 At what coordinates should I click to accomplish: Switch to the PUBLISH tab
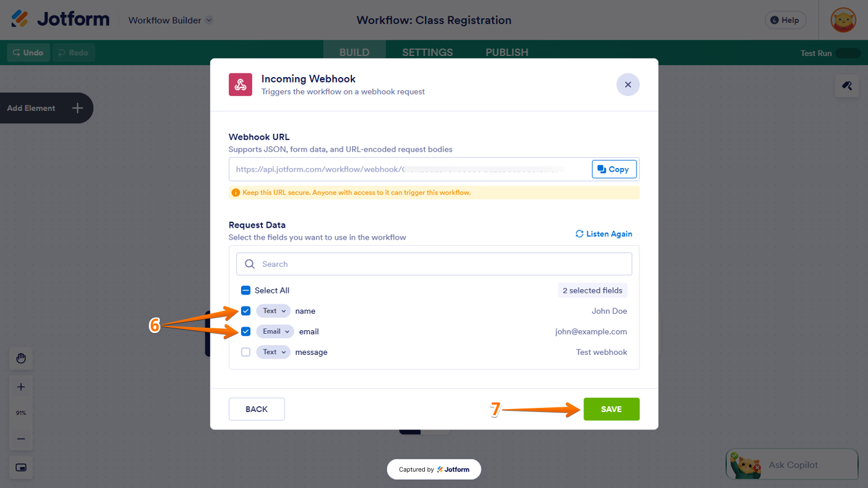507,52
